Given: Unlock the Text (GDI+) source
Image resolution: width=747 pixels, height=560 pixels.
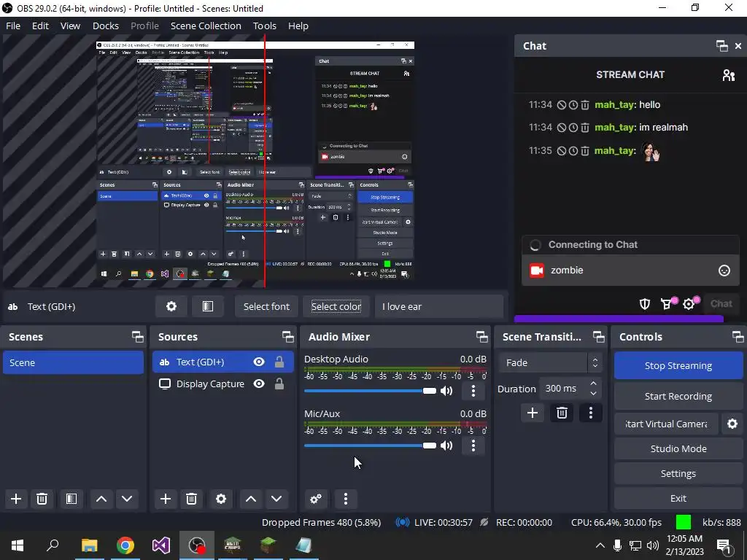Looking at the screenshot, I should pyautogui.click(x=279, y=362).
